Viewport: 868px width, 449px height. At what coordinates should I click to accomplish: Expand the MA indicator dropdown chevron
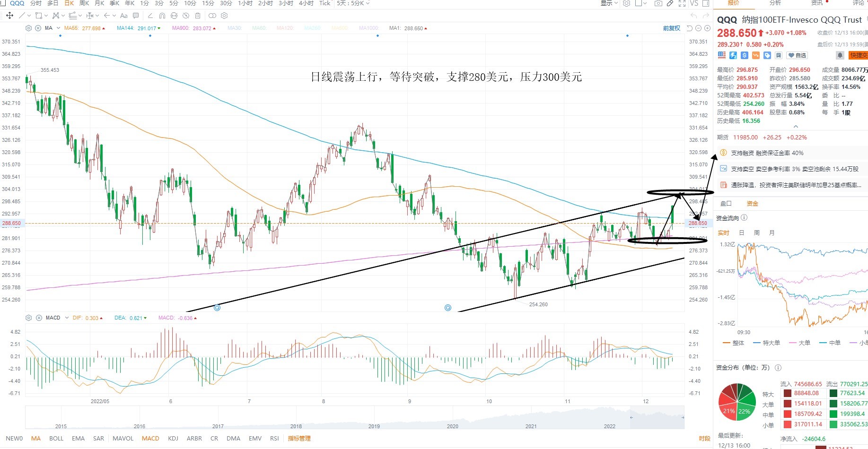click(x=59, y=28)
